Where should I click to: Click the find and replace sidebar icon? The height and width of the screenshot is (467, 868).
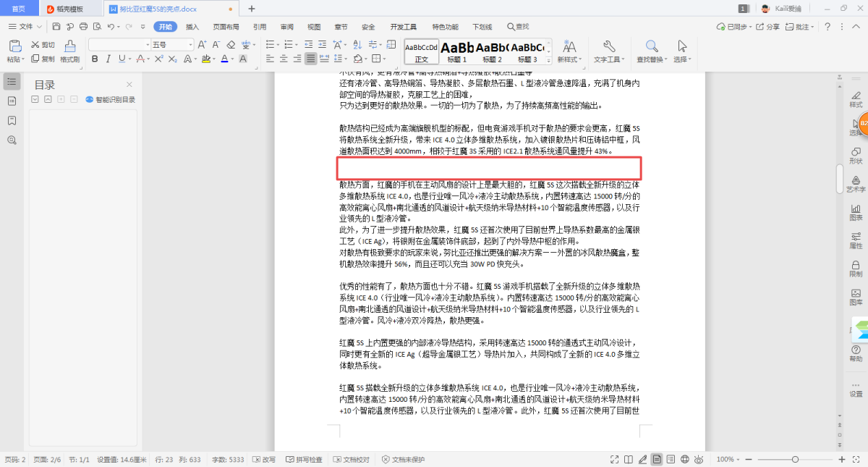pos(12,140)
